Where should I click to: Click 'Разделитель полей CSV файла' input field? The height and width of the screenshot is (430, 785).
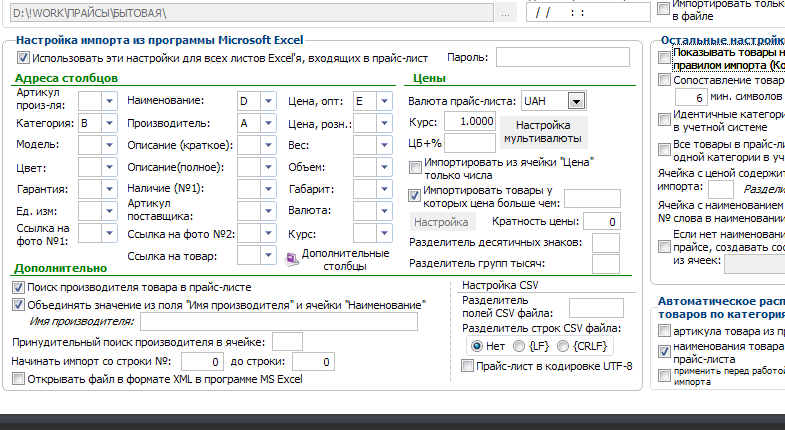coord(596,308)
